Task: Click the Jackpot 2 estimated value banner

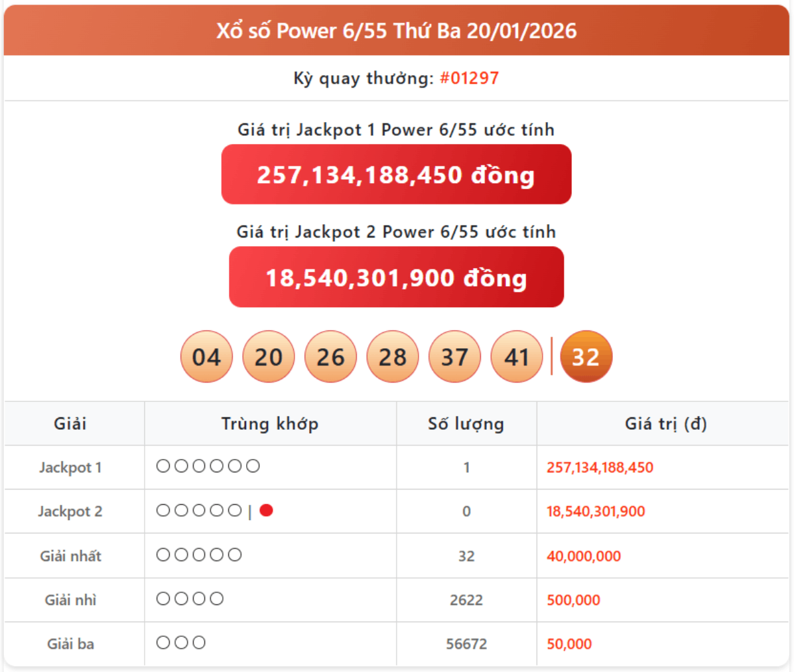Action: coord(396,277)
